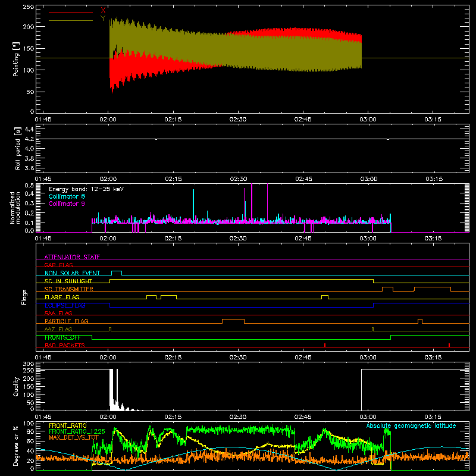
Task: Click the 03:15 tick under the Quality plot
Action: click(x=433, y=417)
